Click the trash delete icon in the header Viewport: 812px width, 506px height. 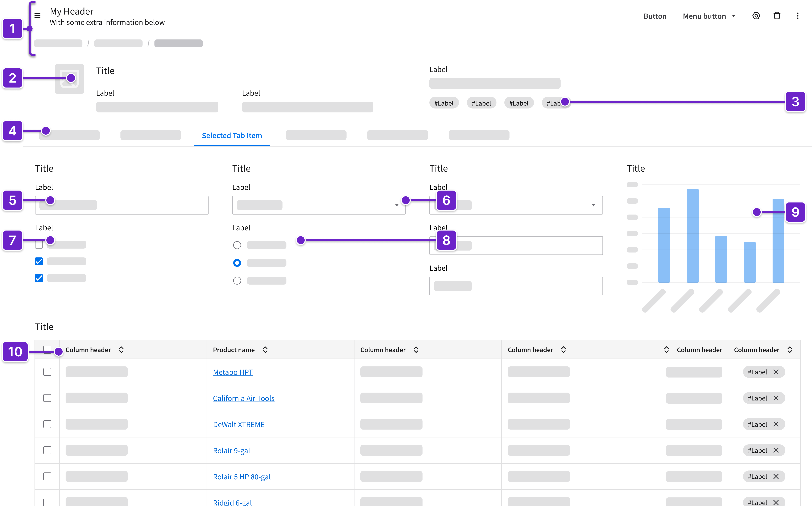[x=777, y=16]
